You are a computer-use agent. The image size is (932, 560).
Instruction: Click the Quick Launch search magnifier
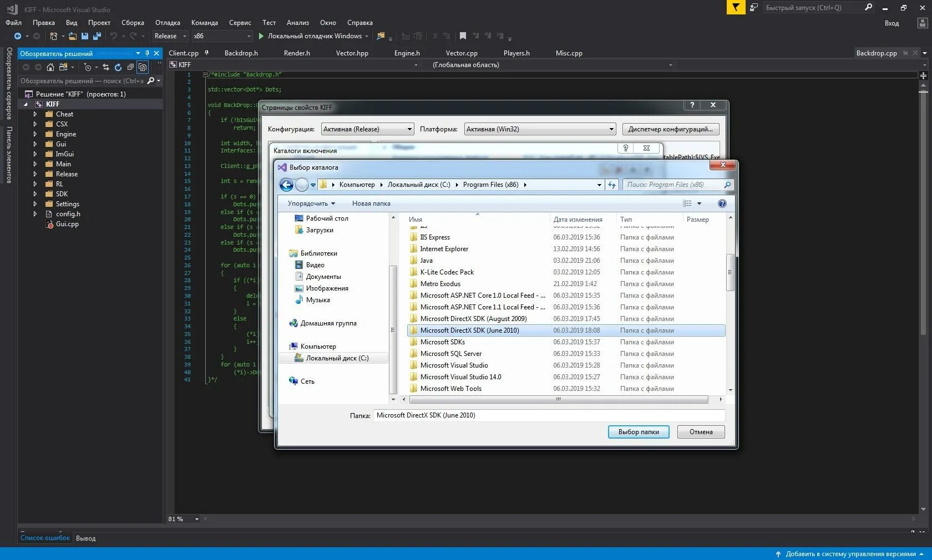868,7
